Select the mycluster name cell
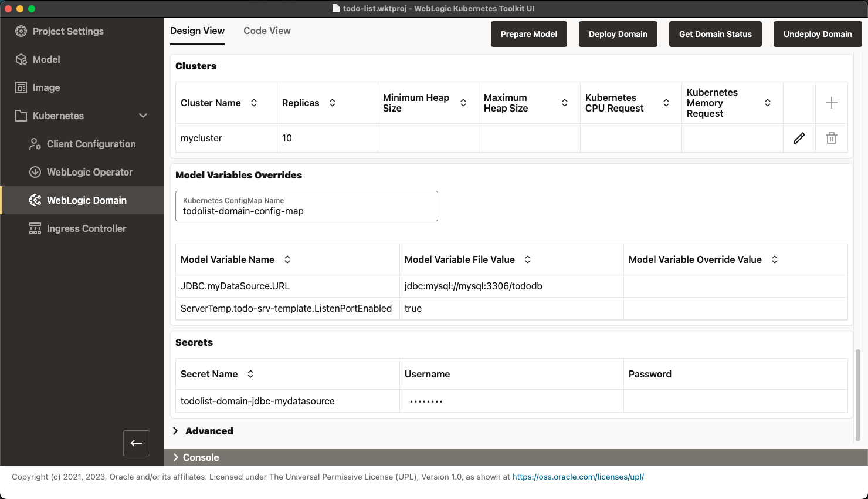 pyautogui.click(x=226, y=138)
